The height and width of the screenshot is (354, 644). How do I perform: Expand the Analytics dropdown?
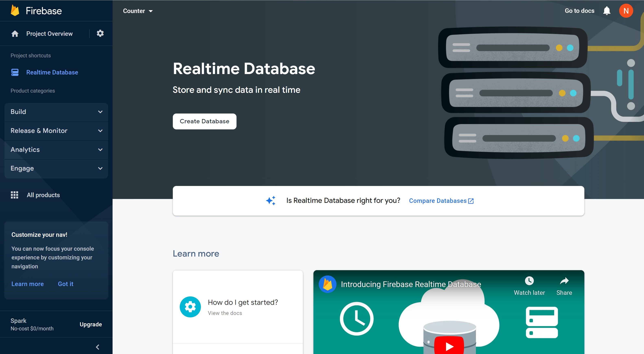click(56, 150)
